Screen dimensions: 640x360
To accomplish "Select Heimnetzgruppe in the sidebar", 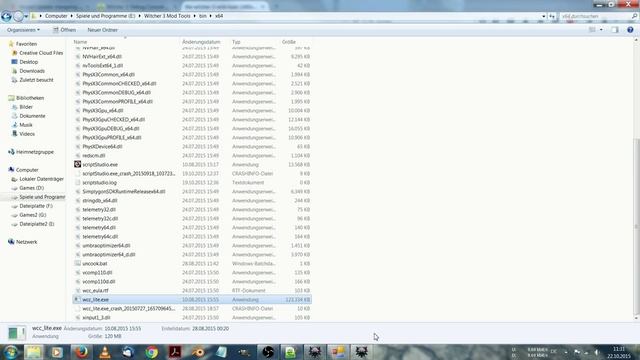I will 35,152.
